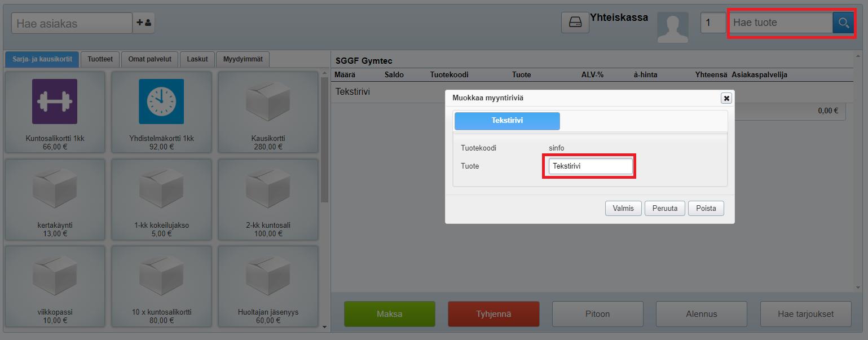Click the cash drawer icon
The width and height of the screenshot is (868, 340).
575,23
